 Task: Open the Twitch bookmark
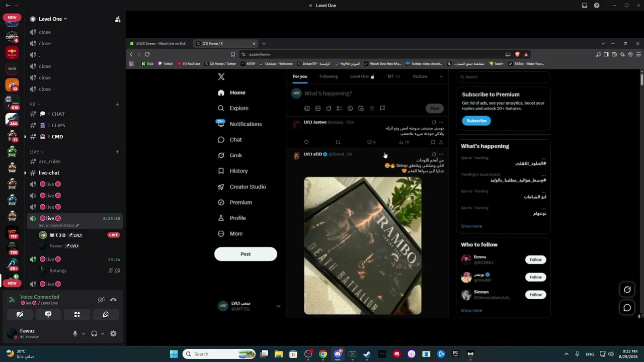pos(165,64)
